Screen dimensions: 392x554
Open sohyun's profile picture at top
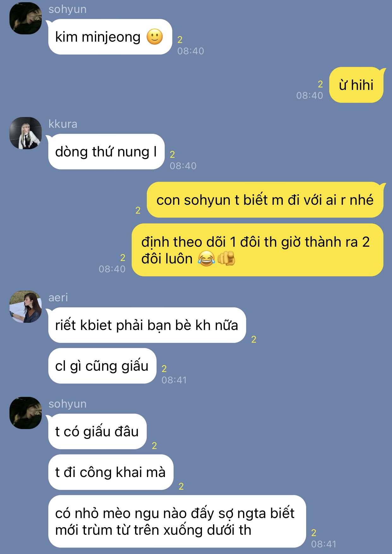[x=26, y=18]
